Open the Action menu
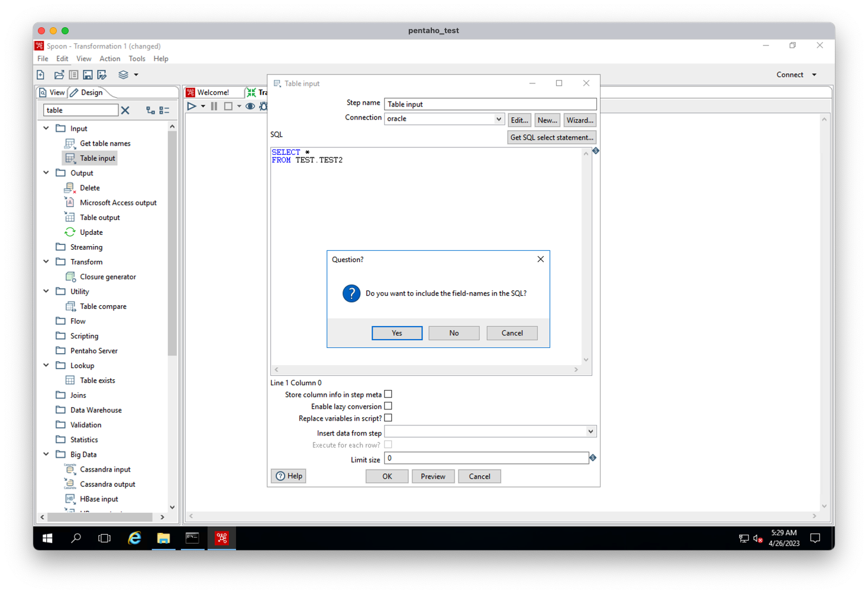The width and height of the screenshot is (868, 594). click(x=109, y=59)
